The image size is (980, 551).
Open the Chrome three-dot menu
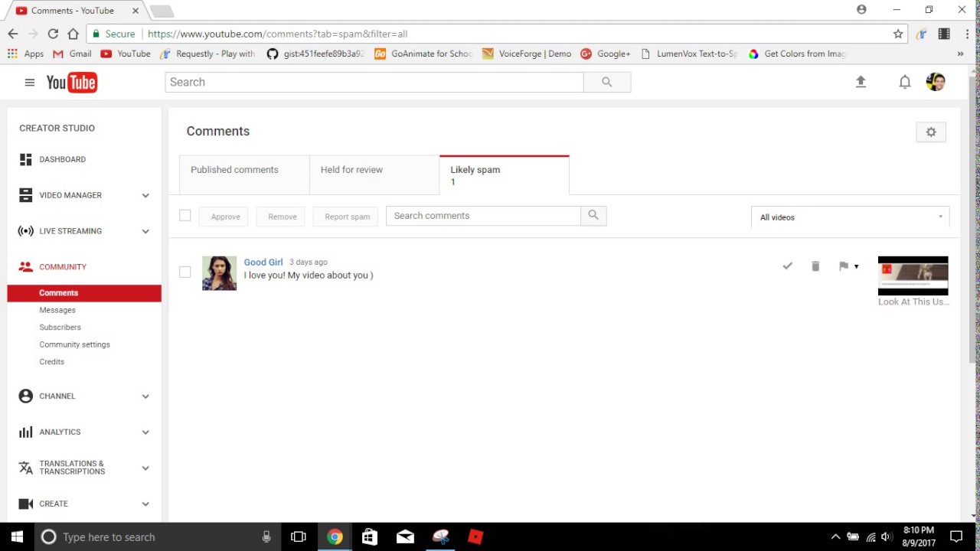968,34
